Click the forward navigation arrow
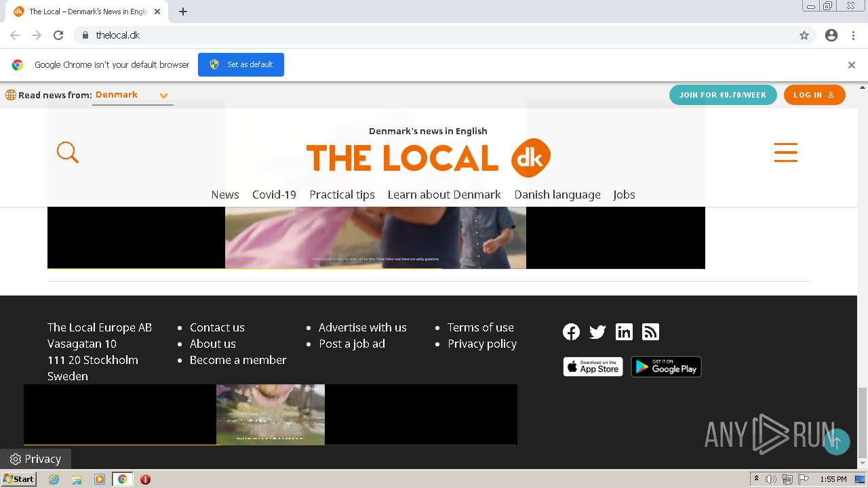The height and width of the screenshot is (488, 868). pyautogui.click(x=37, y=35)
